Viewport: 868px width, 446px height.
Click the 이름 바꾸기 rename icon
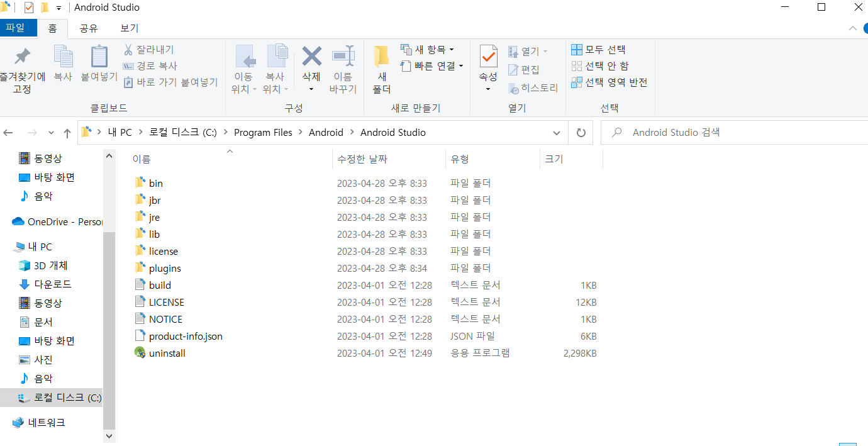pyautogui.click(x=343, y=57)
